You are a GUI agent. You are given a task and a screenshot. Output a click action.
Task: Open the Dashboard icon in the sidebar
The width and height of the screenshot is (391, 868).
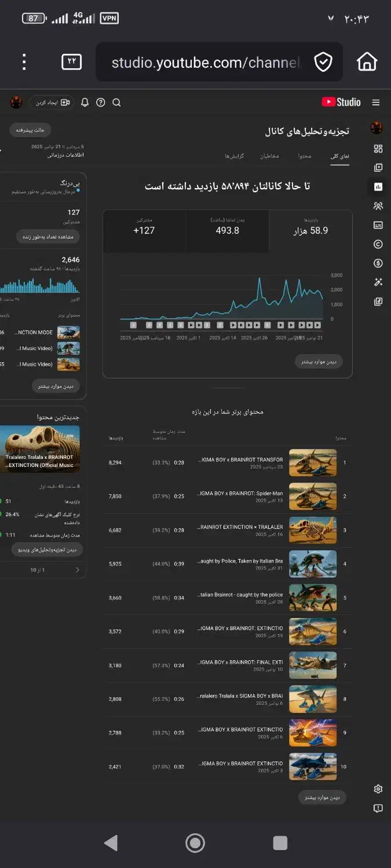378,149
